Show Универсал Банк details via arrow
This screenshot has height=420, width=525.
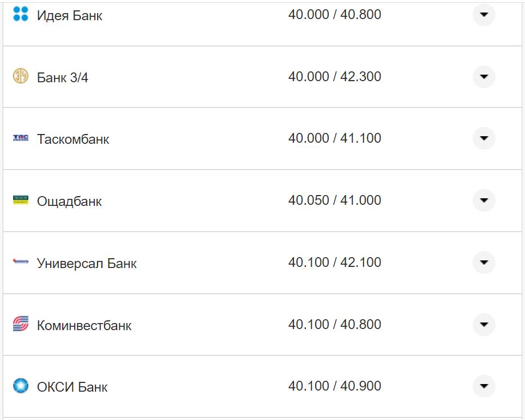484,263
